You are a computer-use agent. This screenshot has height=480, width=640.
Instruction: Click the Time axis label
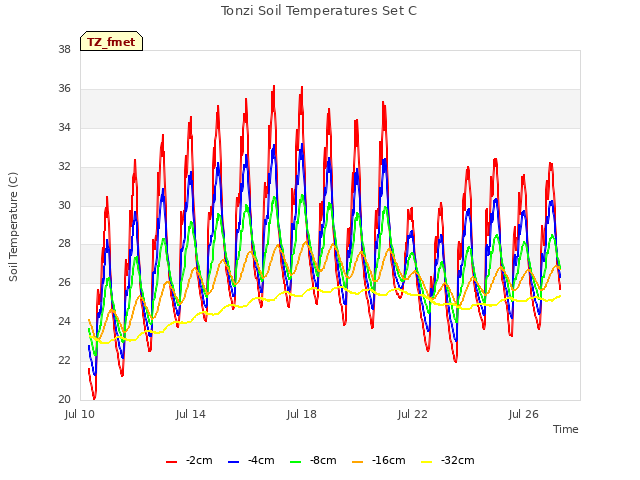pos(566,429)
